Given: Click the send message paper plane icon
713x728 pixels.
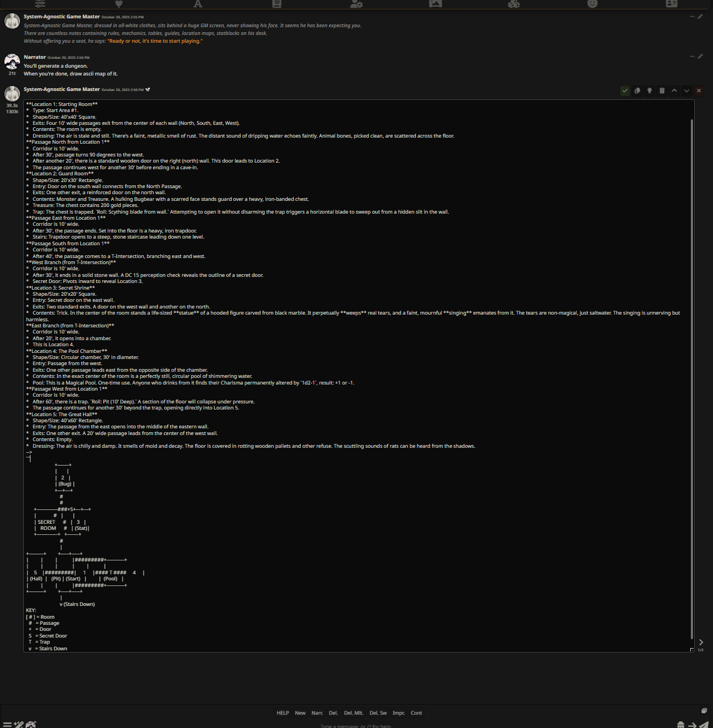Looking at the screenshot, I should [704, 725].
